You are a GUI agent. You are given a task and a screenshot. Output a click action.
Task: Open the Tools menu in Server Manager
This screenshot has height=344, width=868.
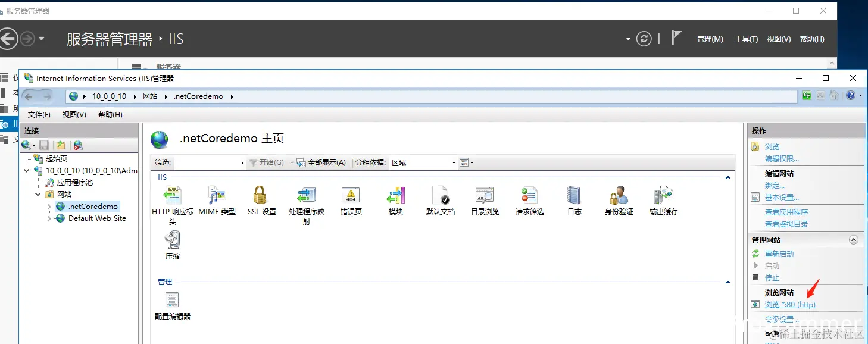coord(746,39)
